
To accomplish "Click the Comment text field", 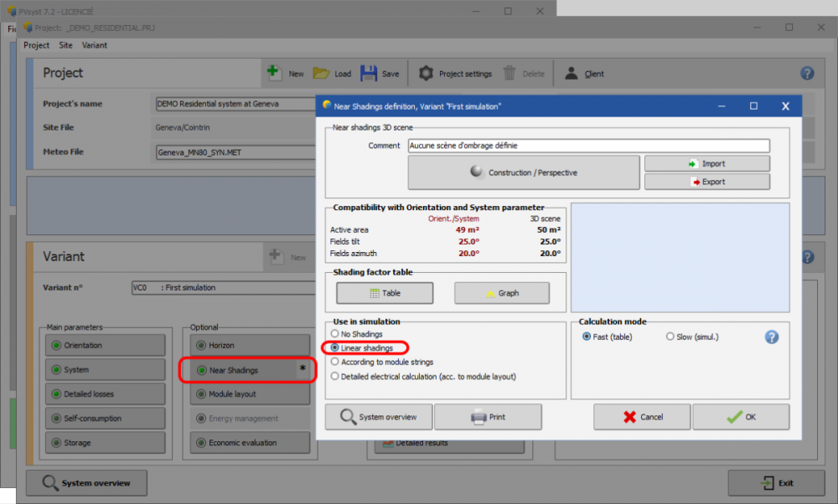I will 588,146.
